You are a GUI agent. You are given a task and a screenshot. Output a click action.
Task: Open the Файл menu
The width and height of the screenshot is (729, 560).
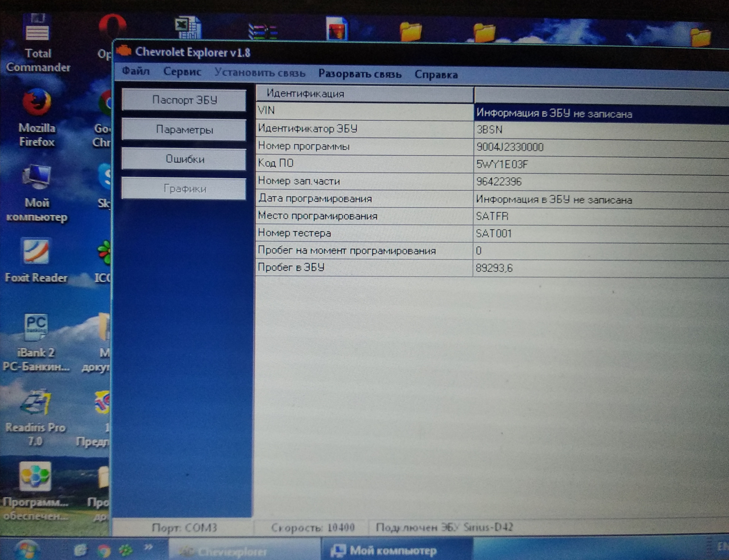click(x=136, y=71)
